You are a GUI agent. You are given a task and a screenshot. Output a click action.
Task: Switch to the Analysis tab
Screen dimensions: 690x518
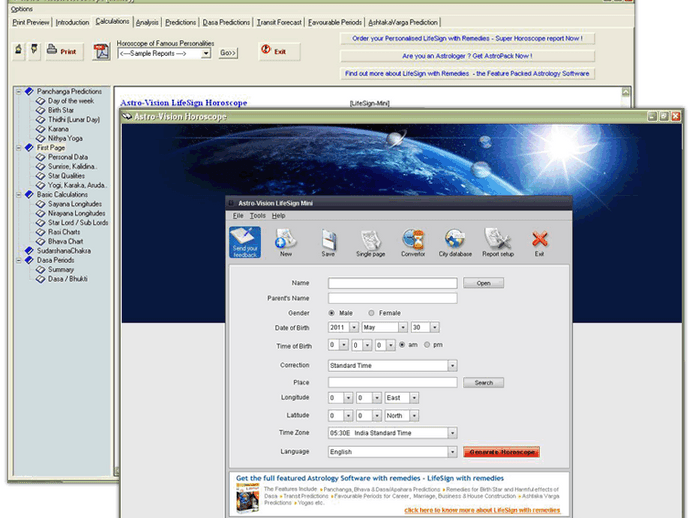[147, 22]
